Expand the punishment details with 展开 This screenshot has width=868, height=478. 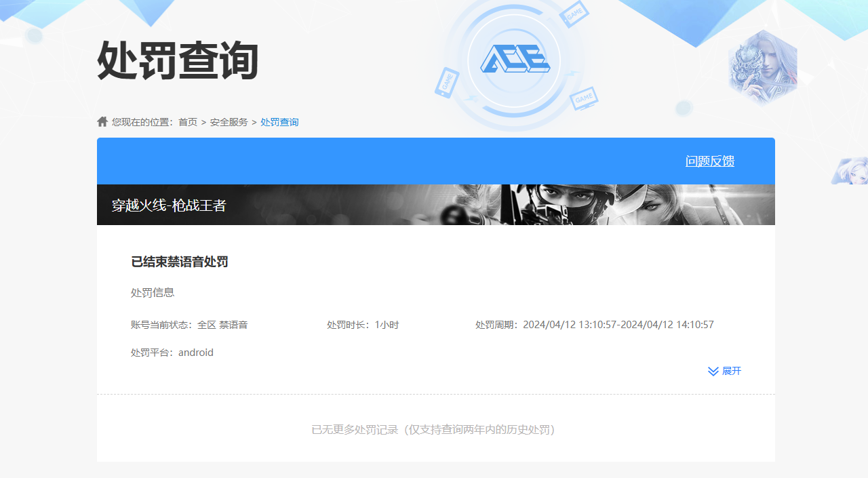pos(732,371)
